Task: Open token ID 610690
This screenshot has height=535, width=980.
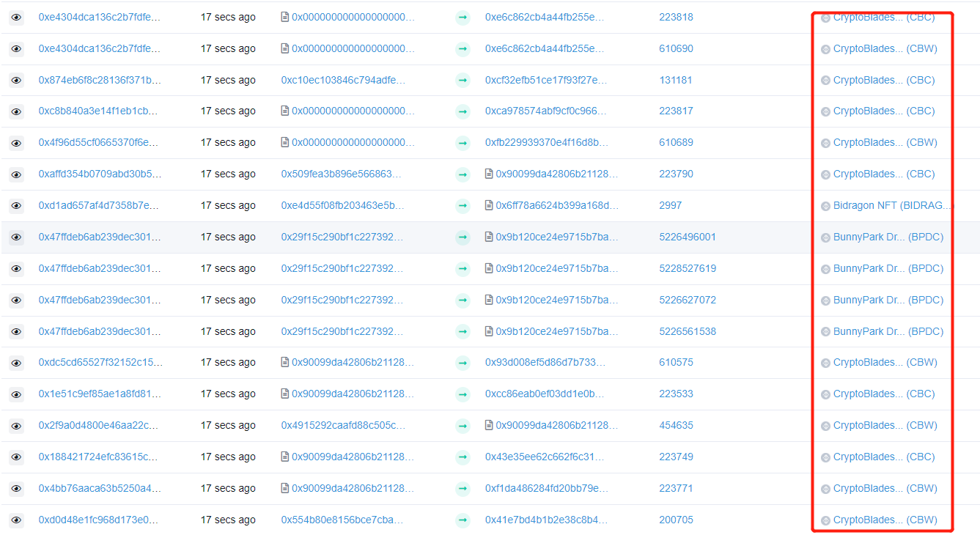Action: 676,48
